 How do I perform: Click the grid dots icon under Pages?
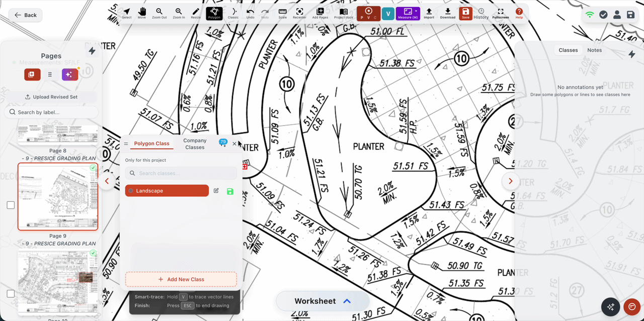[x=50, y=74]
